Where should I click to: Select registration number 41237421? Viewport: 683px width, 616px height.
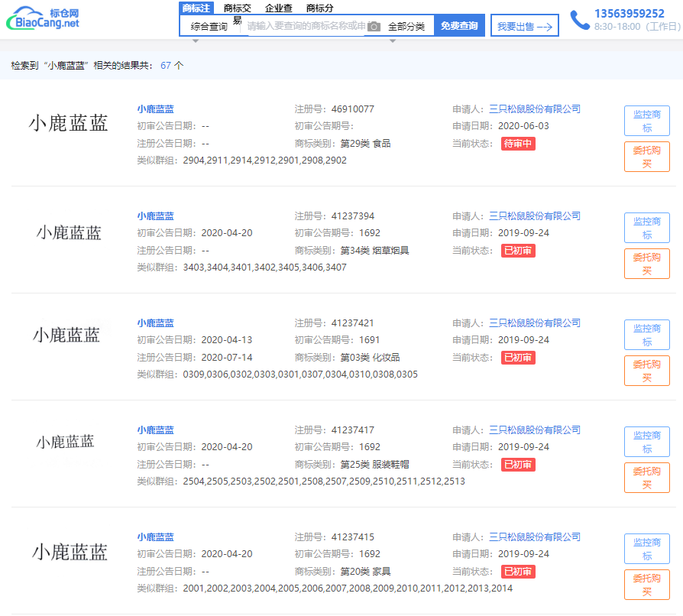click(352, 323)
